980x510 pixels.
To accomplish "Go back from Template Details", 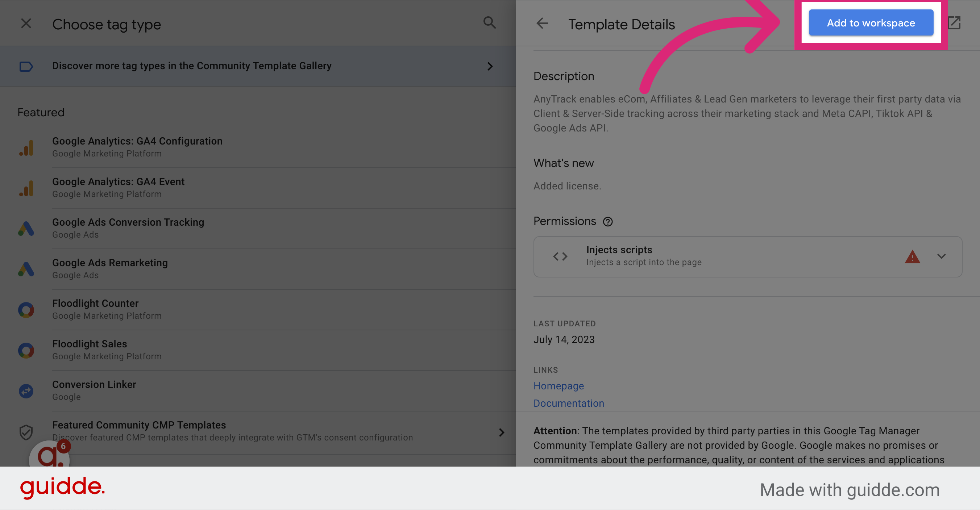I will tap(542, 24).
